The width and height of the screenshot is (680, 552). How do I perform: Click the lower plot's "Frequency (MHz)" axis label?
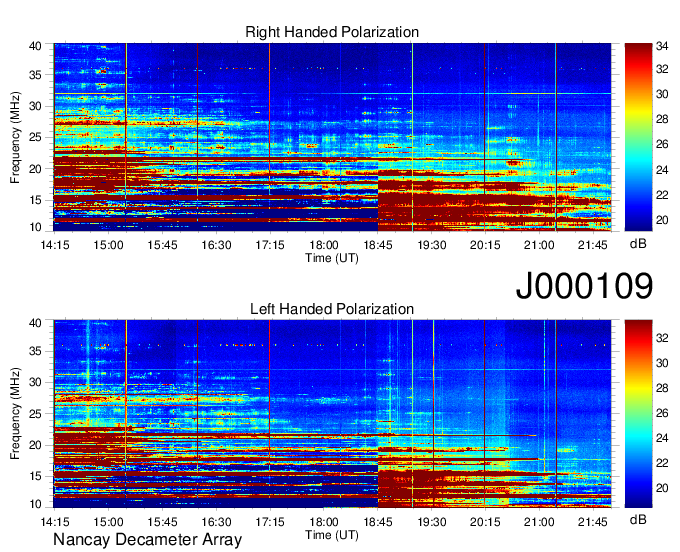pos(15,414)
